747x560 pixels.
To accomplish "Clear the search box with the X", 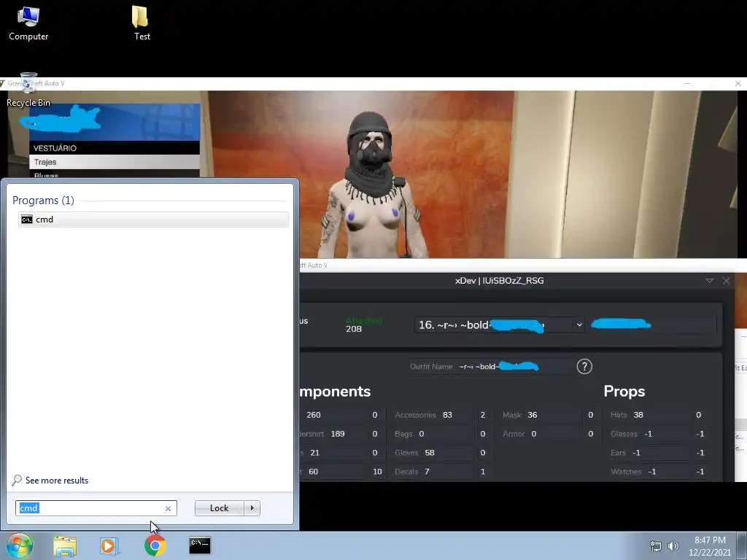I will point(169,508).
